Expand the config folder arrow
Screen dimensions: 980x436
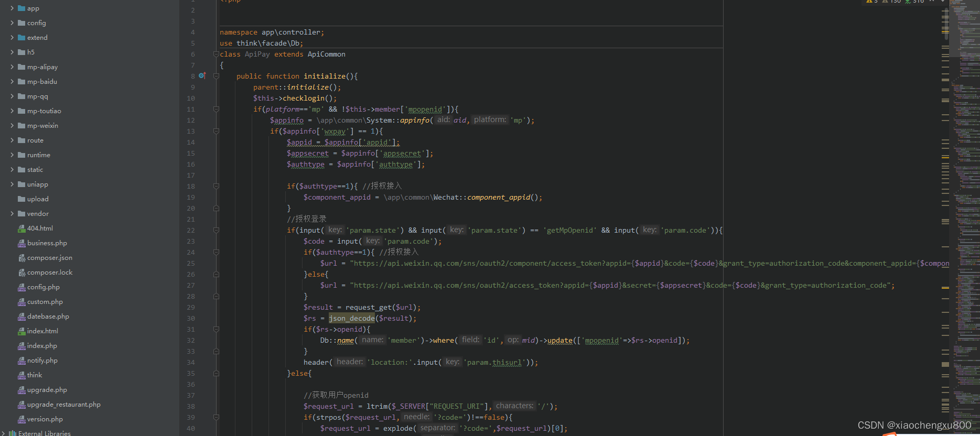tap(12, 23)
